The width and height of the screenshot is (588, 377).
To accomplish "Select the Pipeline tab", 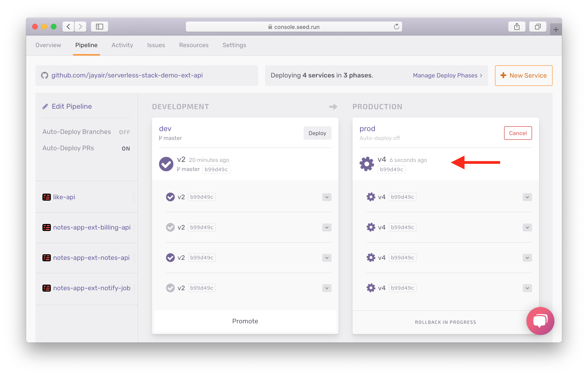I will pos(86,45).
